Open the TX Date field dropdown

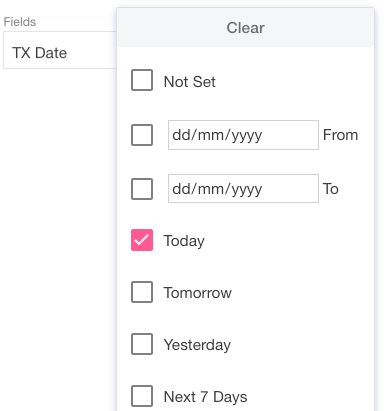pos(60,50)
